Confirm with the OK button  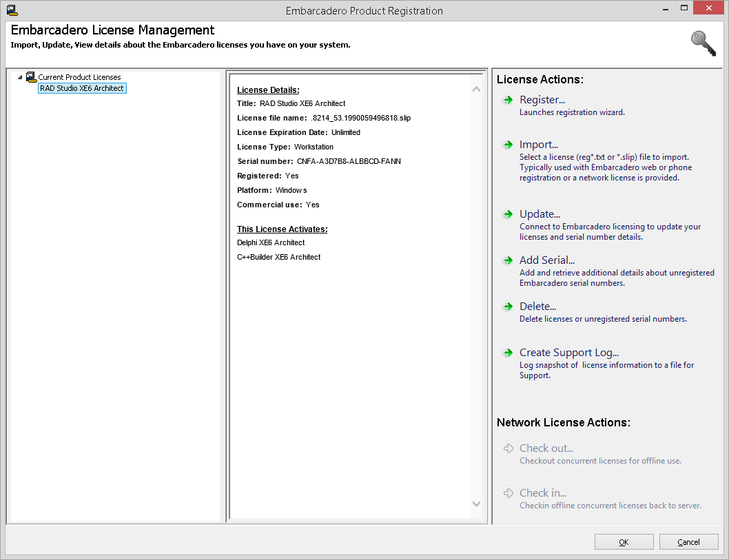[x=624, y=542]
